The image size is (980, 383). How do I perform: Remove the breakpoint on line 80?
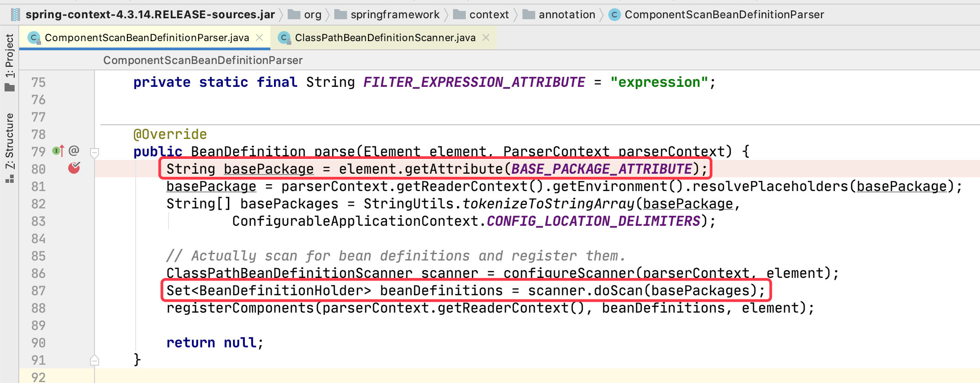[74, 168]
